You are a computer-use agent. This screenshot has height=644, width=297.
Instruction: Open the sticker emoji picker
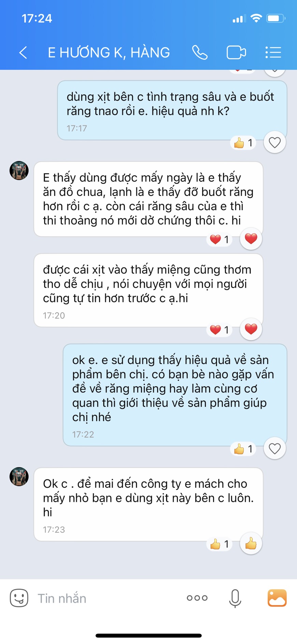coord(19,598)
